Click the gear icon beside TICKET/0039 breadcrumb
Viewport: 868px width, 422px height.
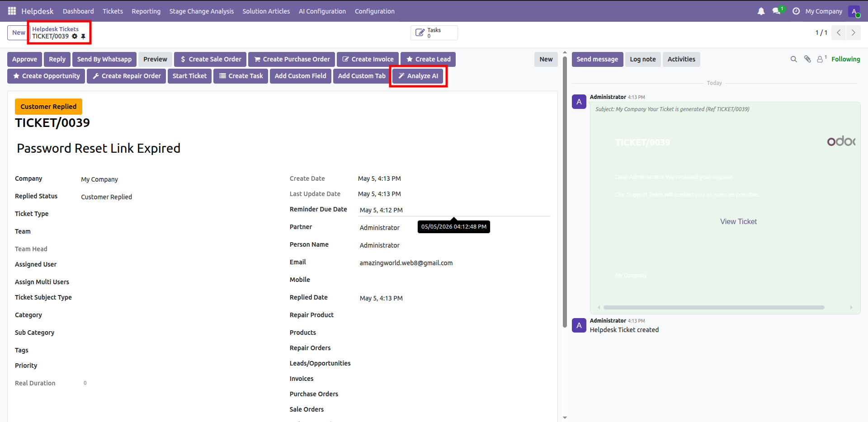tap(75, 36)
